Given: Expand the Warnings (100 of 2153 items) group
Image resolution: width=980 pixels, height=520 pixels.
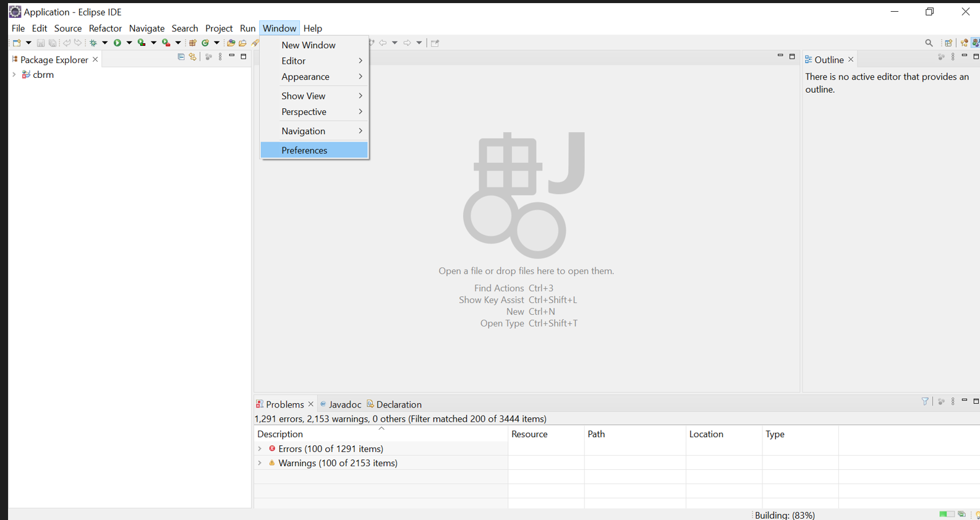Looking at the screenshot, I should point(260,463).
